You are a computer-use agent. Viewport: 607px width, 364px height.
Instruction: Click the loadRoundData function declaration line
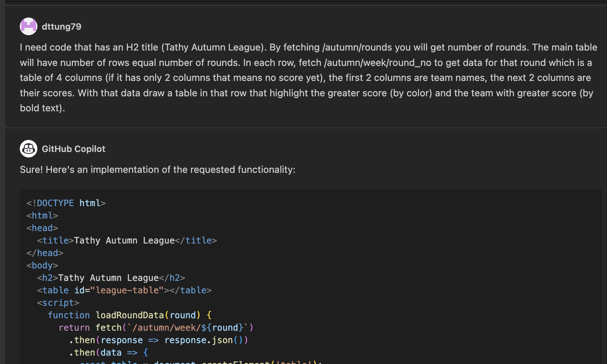[x=129, y=315]
